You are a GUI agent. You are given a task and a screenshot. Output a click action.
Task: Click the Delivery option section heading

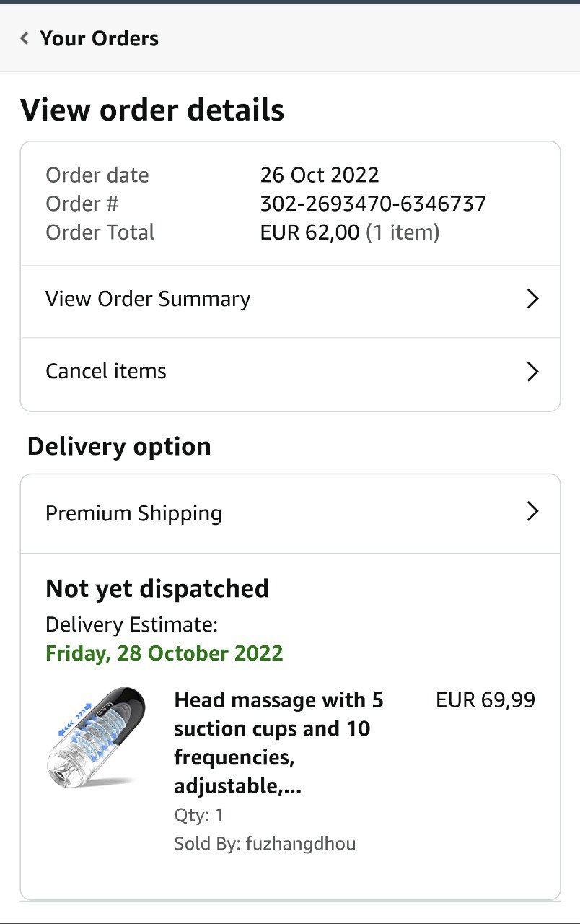tap(119, 446)
